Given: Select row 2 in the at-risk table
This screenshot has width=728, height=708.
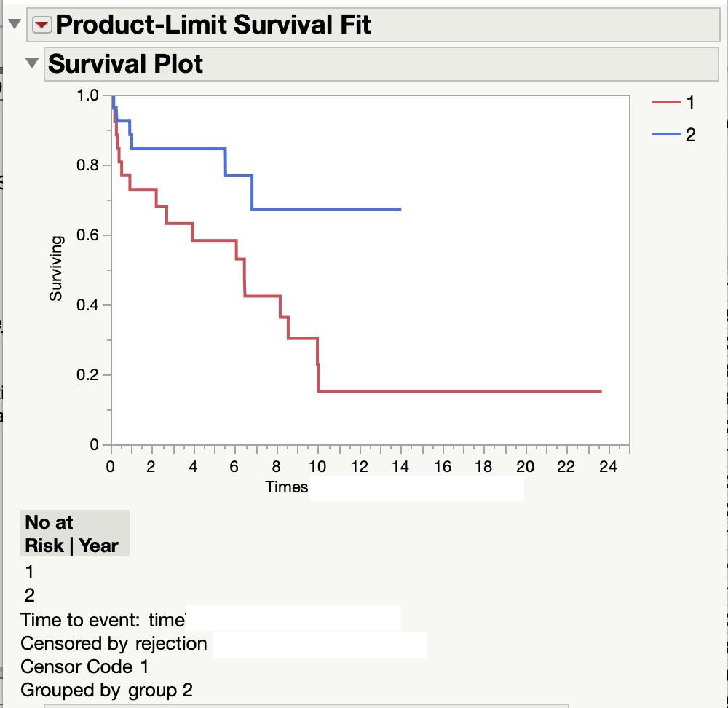Looking at the screenshot, I should click(29, 595).
